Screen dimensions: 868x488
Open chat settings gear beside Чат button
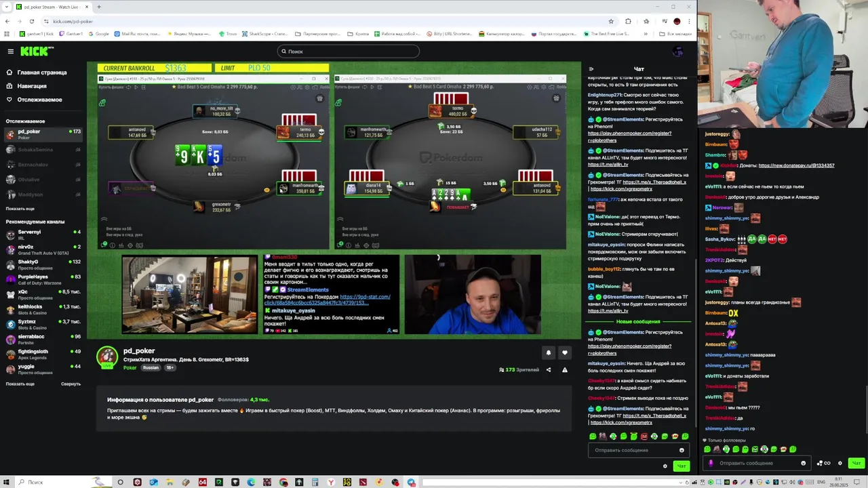pyautogui.click(x=665, y=466)
